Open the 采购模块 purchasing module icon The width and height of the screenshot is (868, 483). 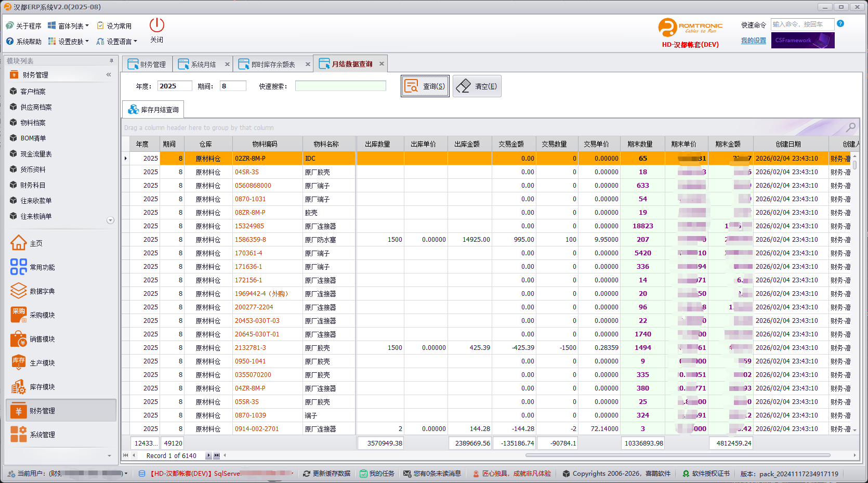[19, 315]
